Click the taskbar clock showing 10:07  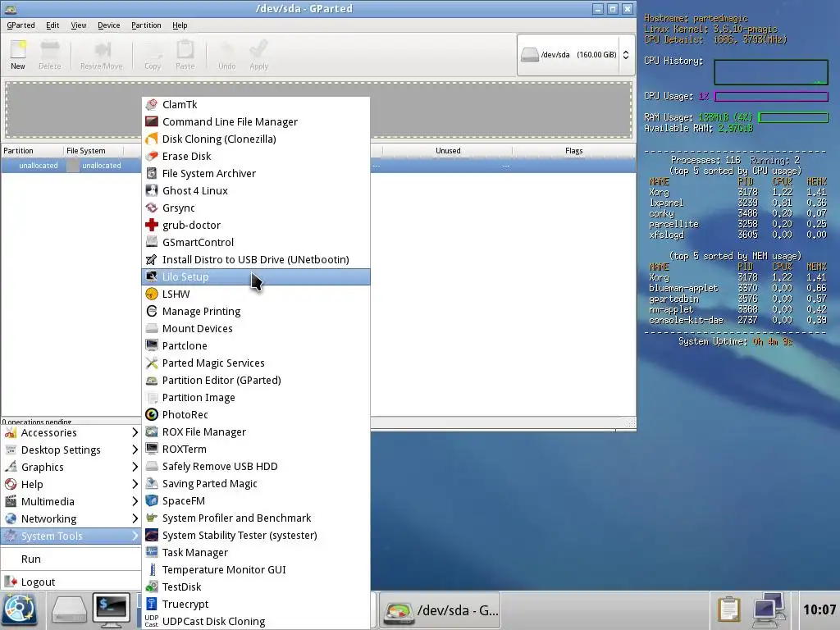(819, 610)
